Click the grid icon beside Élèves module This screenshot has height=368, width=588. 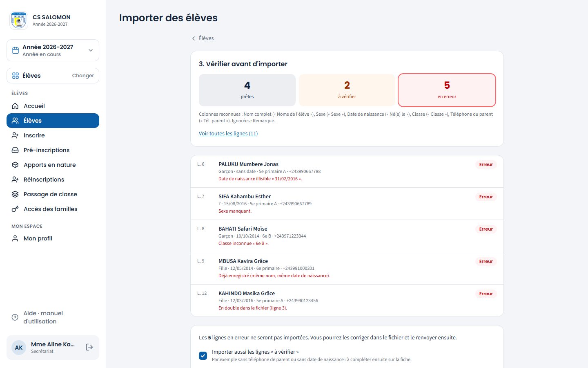pos(16,76)
